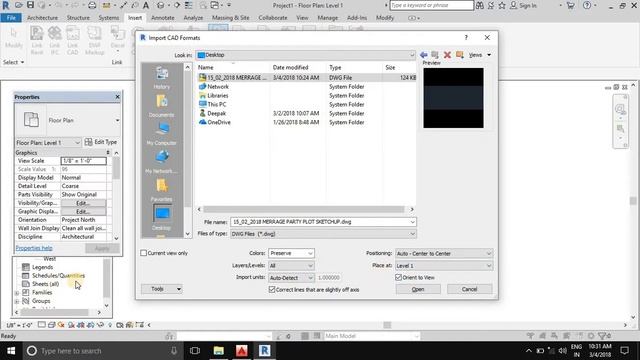
Task: Open My Computer in places sidebar
Action: (x=162, y=134)
